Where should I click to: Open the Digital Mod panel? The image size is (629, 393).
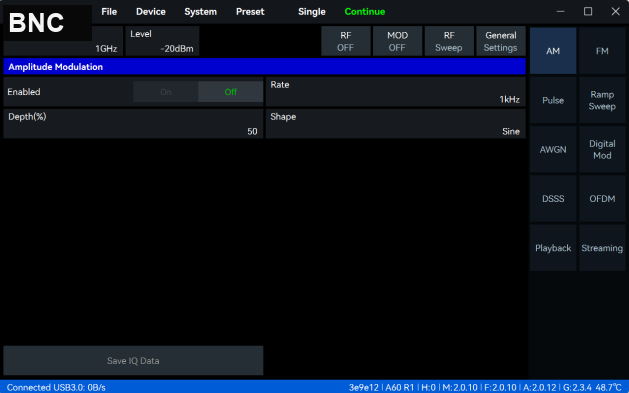(602, 150)
